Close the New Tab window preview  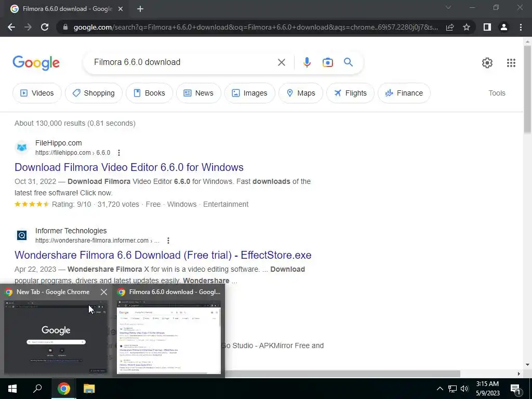pyautogui.click(x=104, y=292)
